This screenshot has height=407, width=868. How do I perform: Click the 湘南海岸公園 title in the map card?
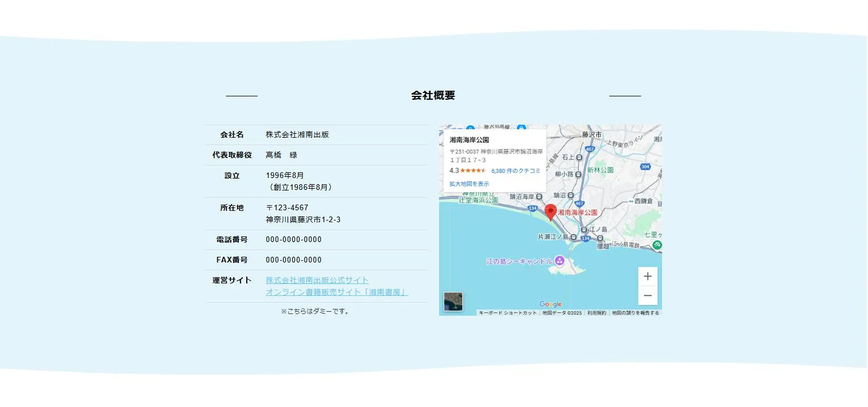tap(469, 139)
